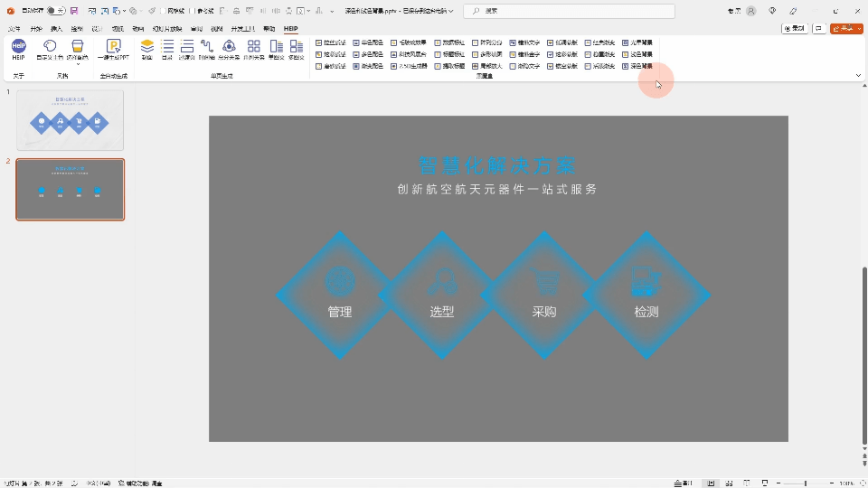Select slide 1 thumbnail
Image resolution: width=868 pixels, height=488 pixels.
pos(71,120)
